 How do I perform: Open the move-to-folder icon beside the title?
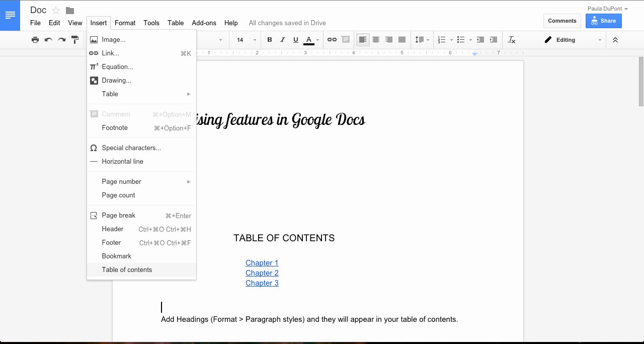point(70,11)
